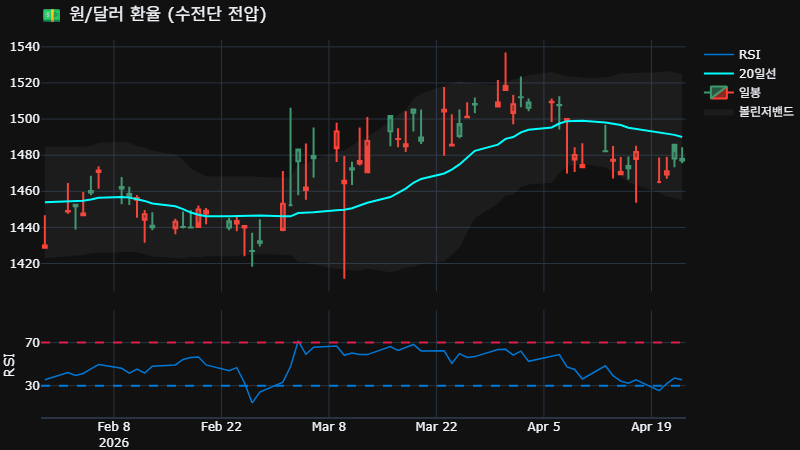The image size is (800, 450).
Task: Click the long red candle dipping to 1412
Action: [344, 219]
